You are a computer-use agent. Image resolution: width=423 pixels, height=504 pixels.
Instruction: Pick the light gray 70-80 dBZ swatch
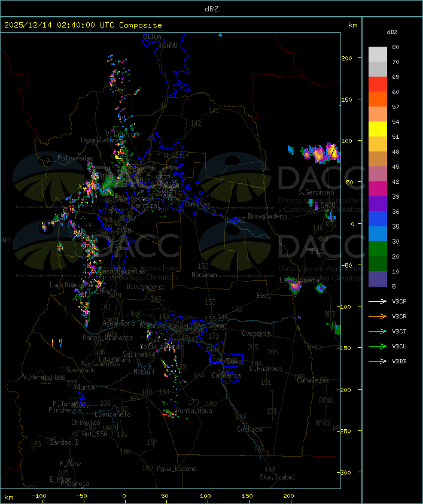(378, 54)
